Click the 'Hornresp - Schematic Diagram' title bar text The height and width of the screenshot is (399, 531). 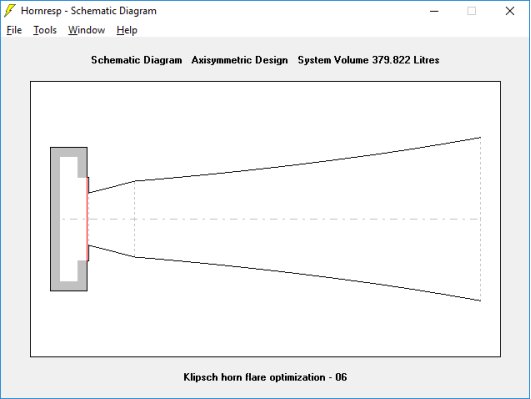89,11
